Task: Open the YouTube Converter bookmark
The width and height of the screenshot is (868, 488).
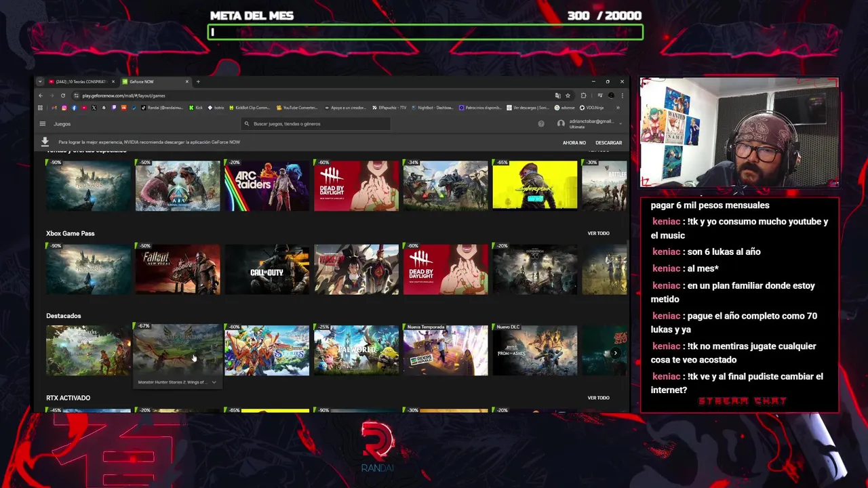Action: coord(297,108)
